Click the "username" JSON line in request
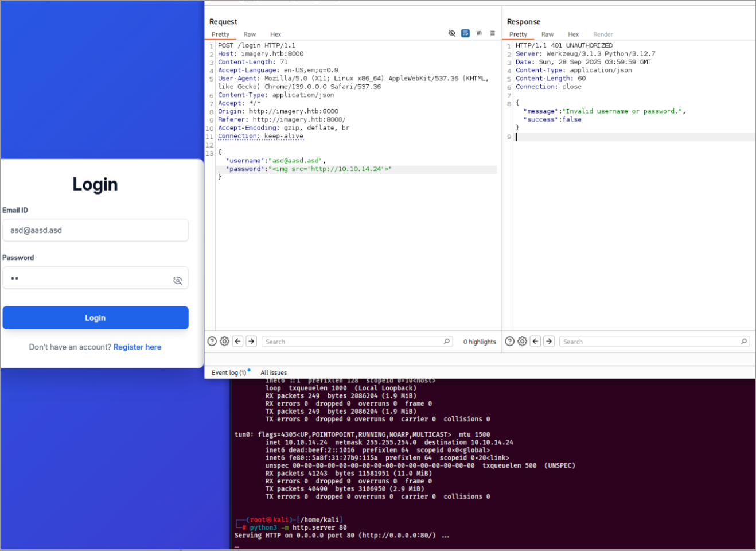756x551 pixels. 276,161
